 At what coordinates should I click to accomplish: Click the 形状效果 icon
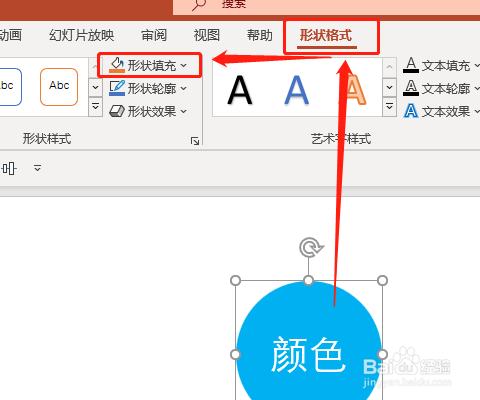pyautogui.click(x=117, y=111)
